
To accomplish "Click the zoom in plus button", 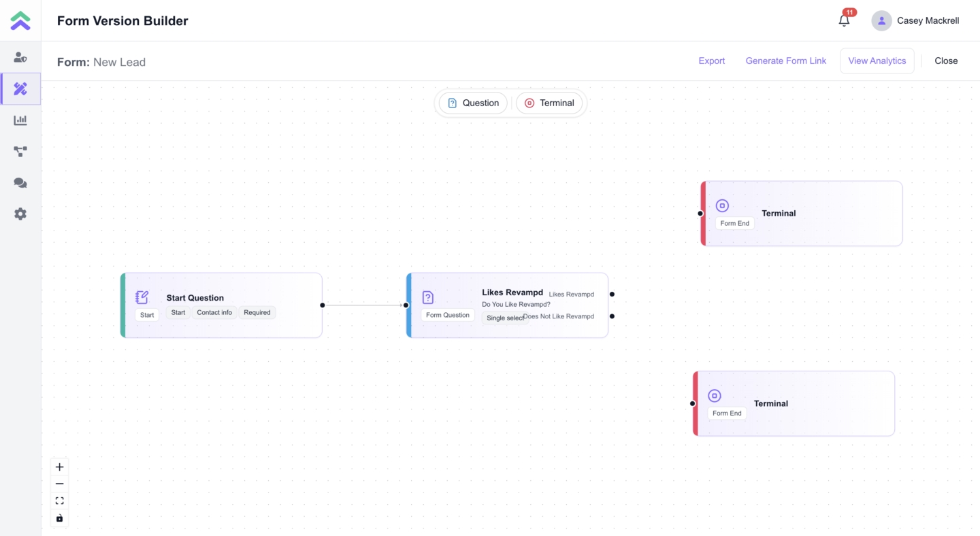I will pos(60,467).
